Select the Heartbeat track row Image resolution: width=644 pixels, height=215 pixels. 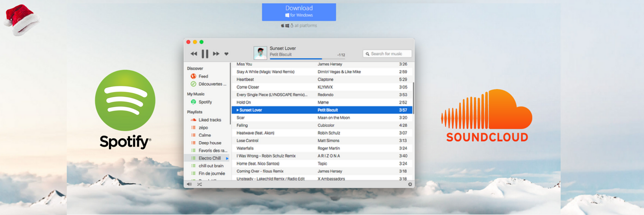(322, 80)
